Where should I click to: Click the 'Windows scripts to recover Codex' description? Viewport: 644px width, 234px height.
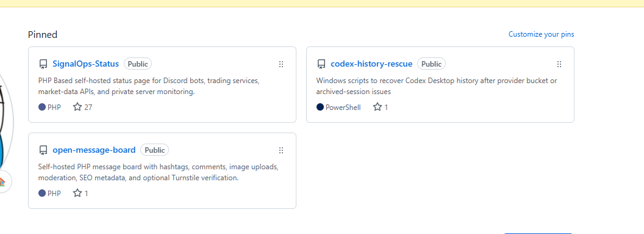(437, 86)
